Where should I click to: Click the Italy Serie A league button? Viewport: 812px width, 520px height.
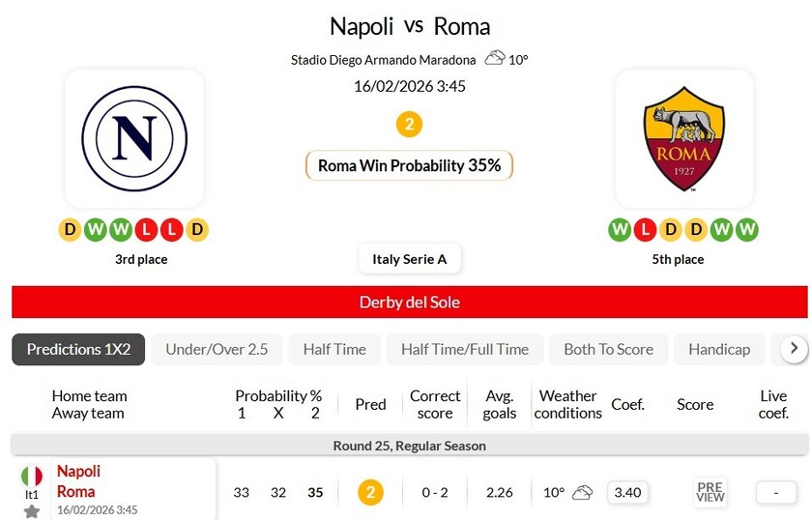point(410,259)
